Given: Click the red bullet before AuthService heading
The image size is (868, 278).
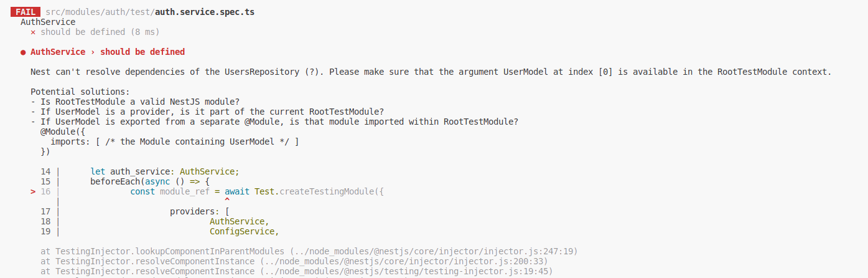Looking at the screenshot, I should click(23, 52).
